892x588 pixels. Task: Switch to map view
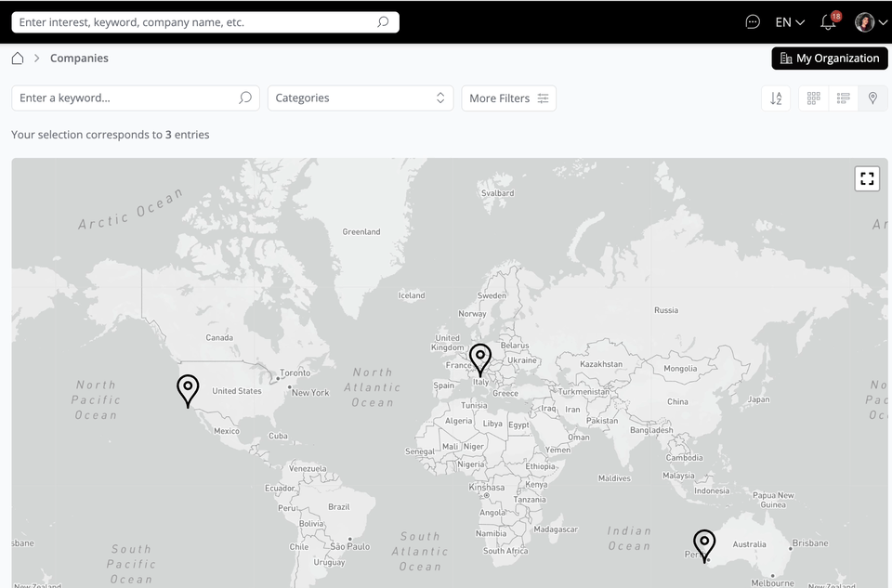872,98
